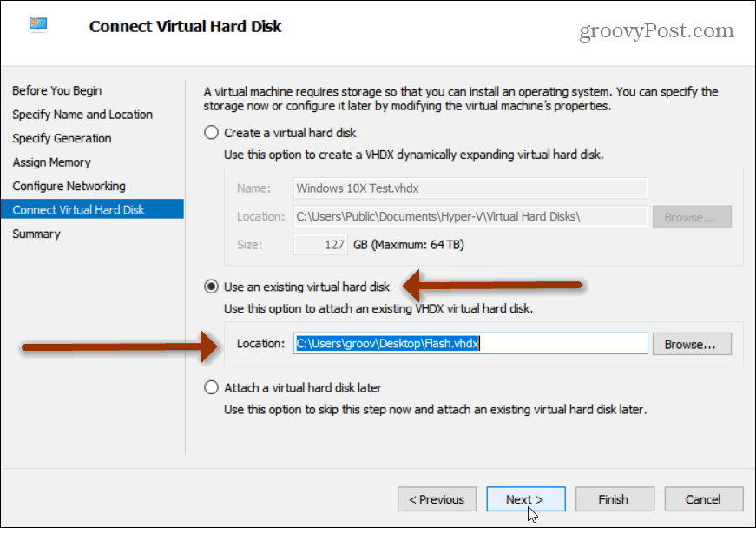
Task: Select the Configure Networking step
Action: click(69, 186)
